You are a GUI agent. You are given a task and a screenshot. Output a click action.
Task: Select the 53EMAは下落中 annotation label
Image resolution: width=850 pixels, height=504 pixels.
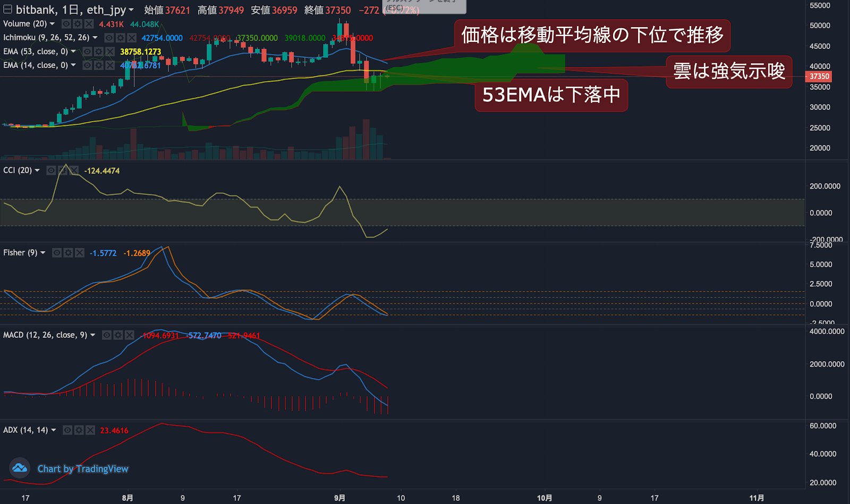[551, 95]
